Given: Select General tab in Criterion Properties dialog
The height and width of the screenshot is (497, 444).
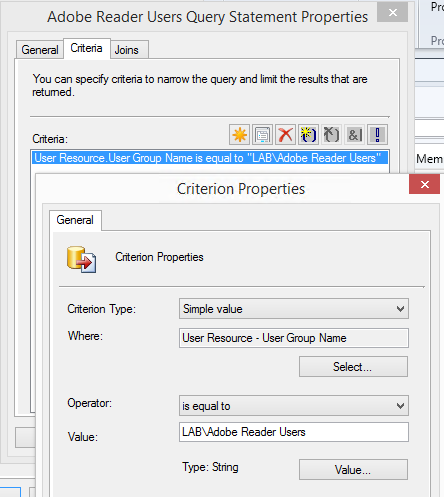Looking at the screenshot, I should click(75, 220).
